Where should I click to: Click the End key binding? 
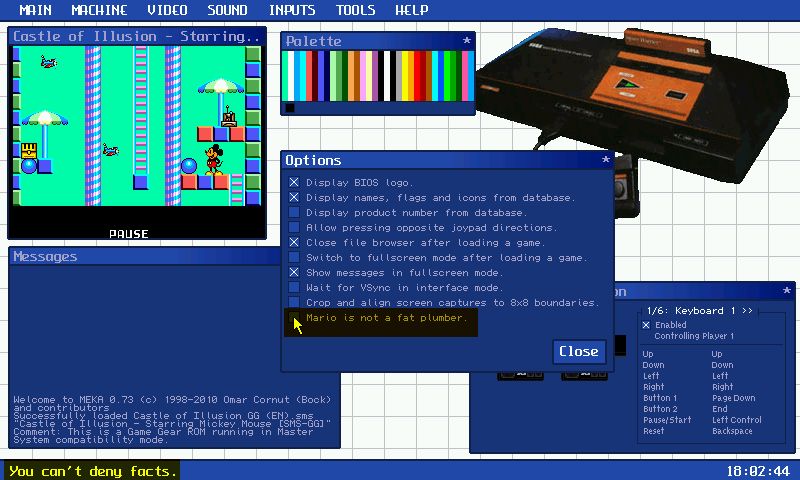tap(720, 409)
